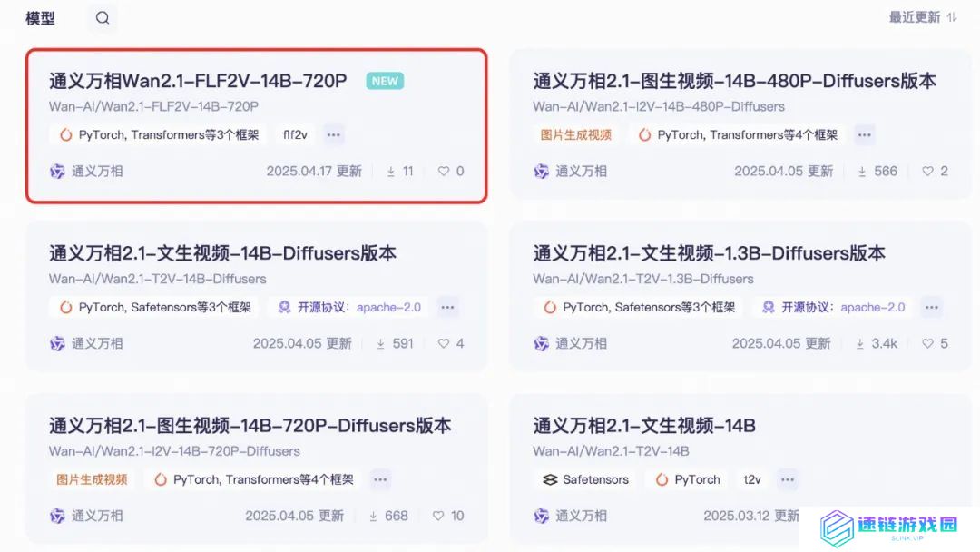Click the owner avatar on the 720P-Diffusers card

click(x=57, y=517)
